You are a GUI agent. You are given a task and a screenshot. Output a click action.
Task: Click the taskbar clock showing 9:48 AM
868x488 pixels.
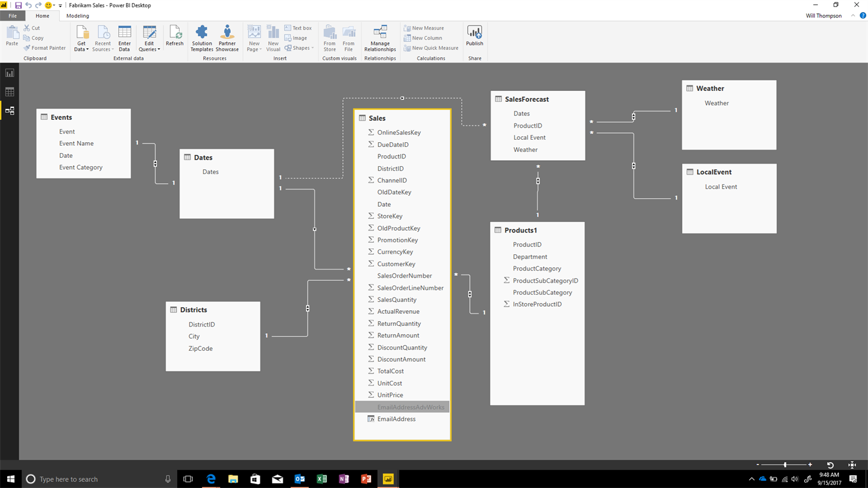[x=830, y=479]
